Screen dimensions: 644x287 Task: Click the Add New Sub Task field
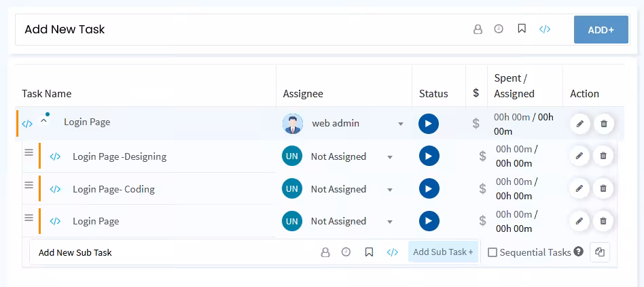[170, 252]
